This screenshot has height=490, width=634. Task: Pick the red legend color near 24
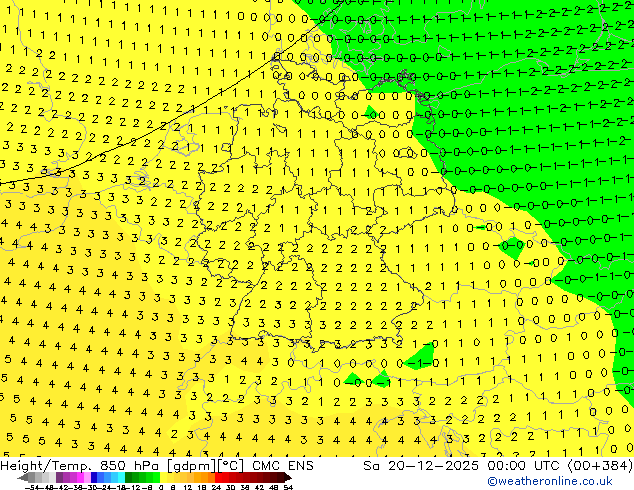[218, 477]
